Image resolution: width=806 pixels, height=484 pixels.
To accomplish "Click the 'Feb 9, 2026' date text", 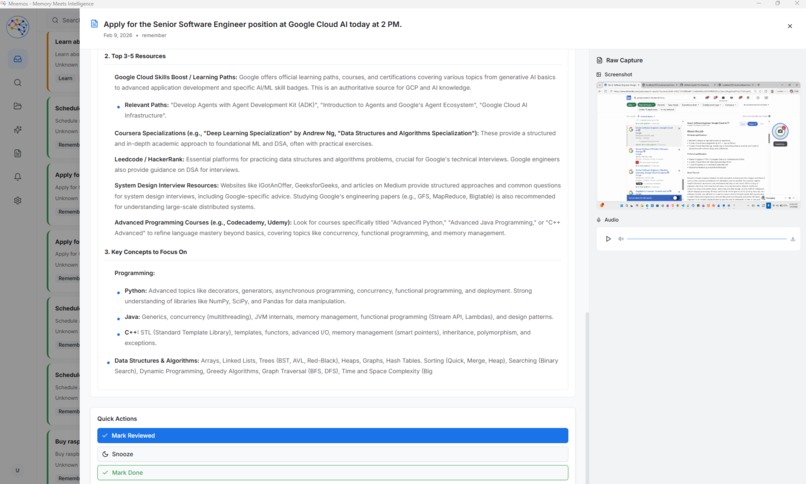I will coord(118,35).
